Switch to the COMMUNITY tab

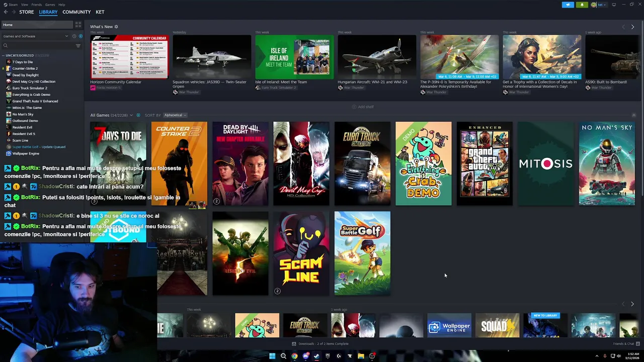(x=76, y=12)
